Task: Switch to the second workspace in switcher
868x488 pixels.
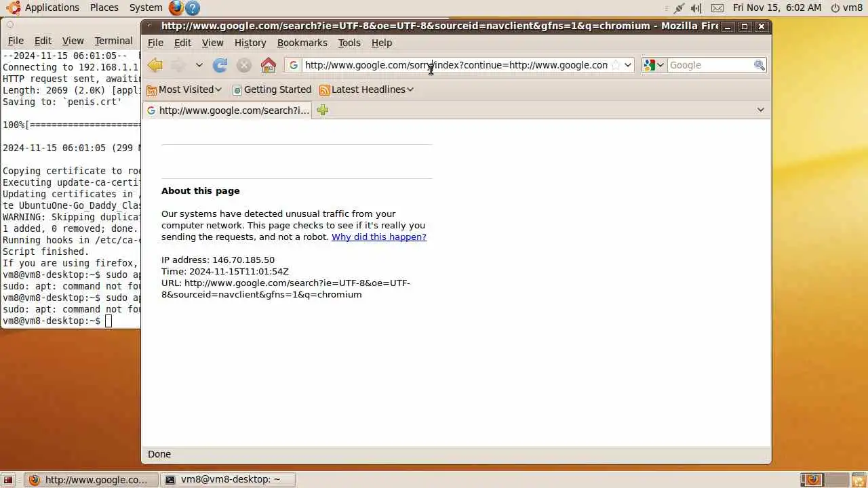Action: (836, 480)
